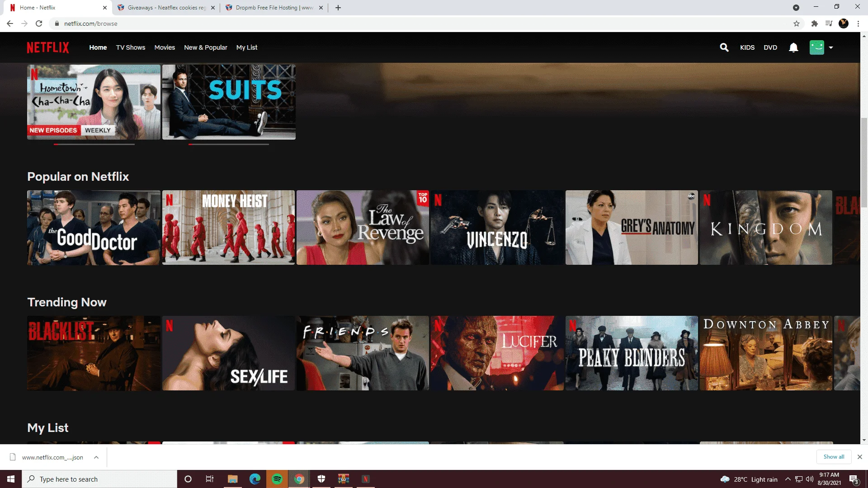
Task: Open the Vincenzo title card
Action: [497, 228]
